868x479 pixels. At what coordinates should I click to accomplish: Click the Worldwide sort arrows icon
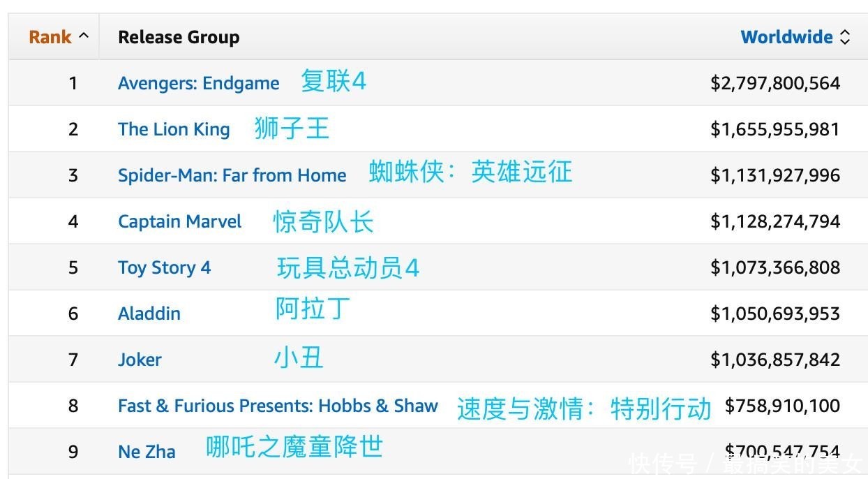845,38
